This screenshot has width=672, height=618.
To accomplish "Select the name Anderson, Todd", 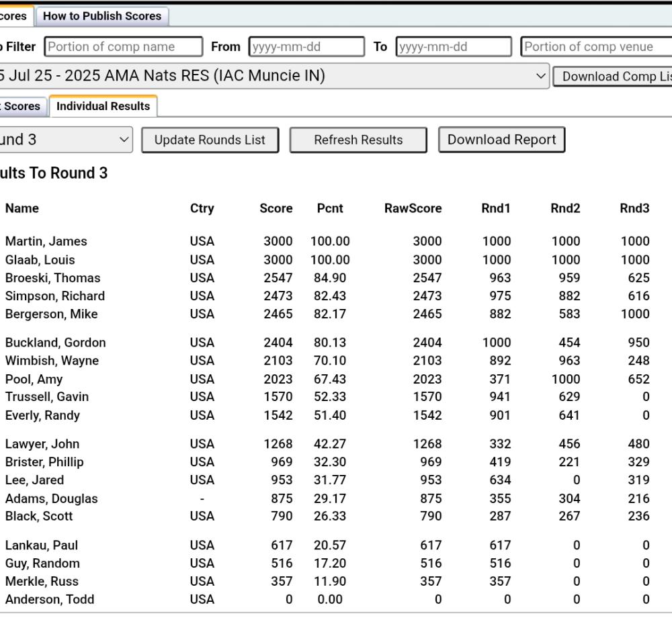I will (x=50, y=599).
